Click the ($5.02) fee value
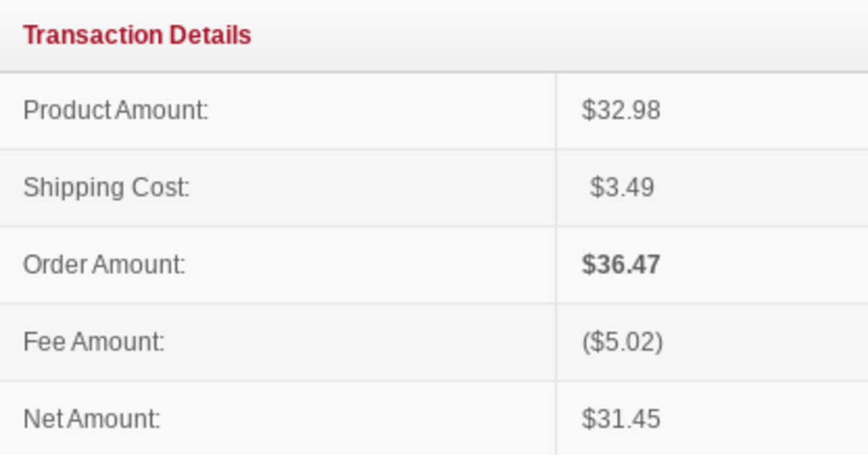 click(x=622, y=342)
